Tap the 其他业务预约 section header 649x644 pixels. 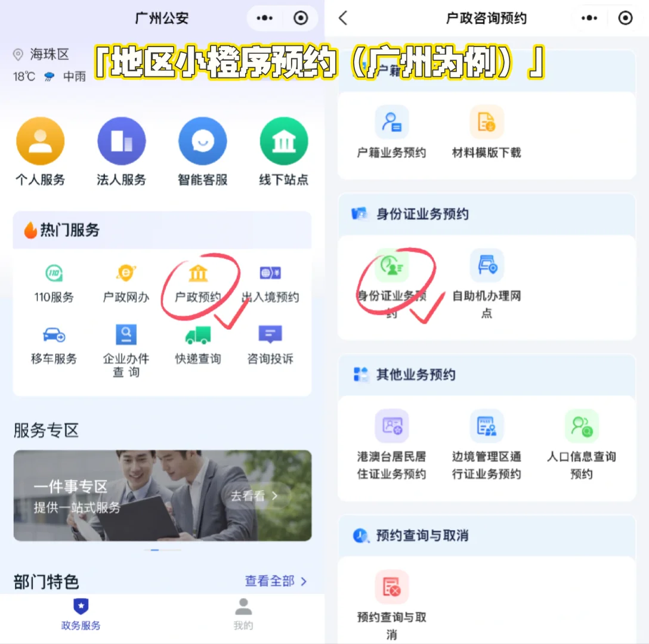click(487, 374)
